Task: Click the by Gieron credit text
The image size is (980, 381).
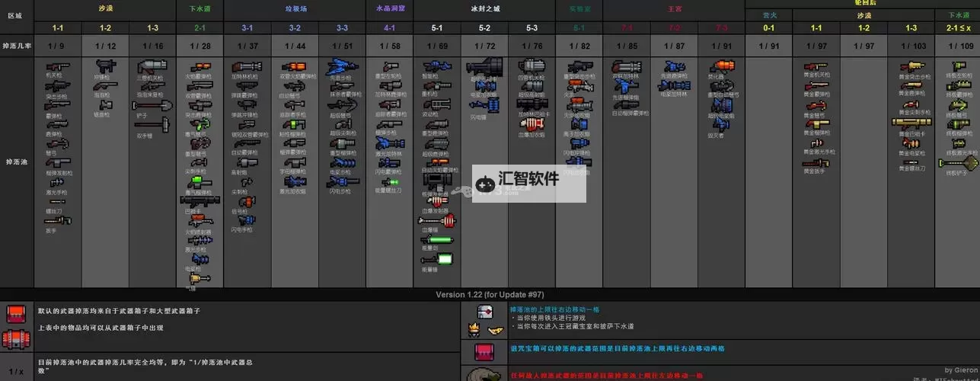Action: tap(959, 370)
